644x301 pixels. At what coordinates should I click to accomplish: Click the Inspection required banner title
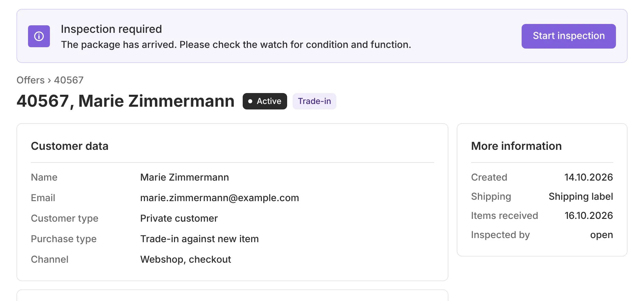(x=111, y=29)
